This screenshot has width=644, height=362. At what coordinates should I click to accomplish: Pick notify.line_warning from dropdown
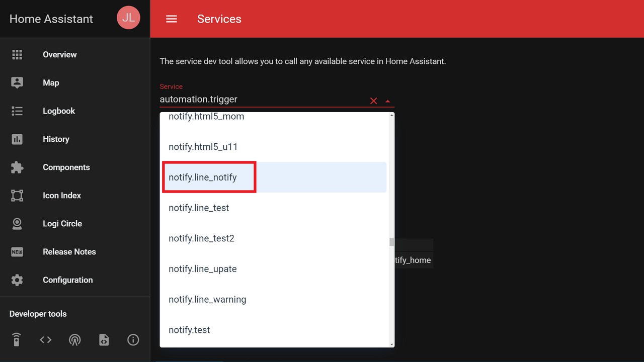(273, 300)
